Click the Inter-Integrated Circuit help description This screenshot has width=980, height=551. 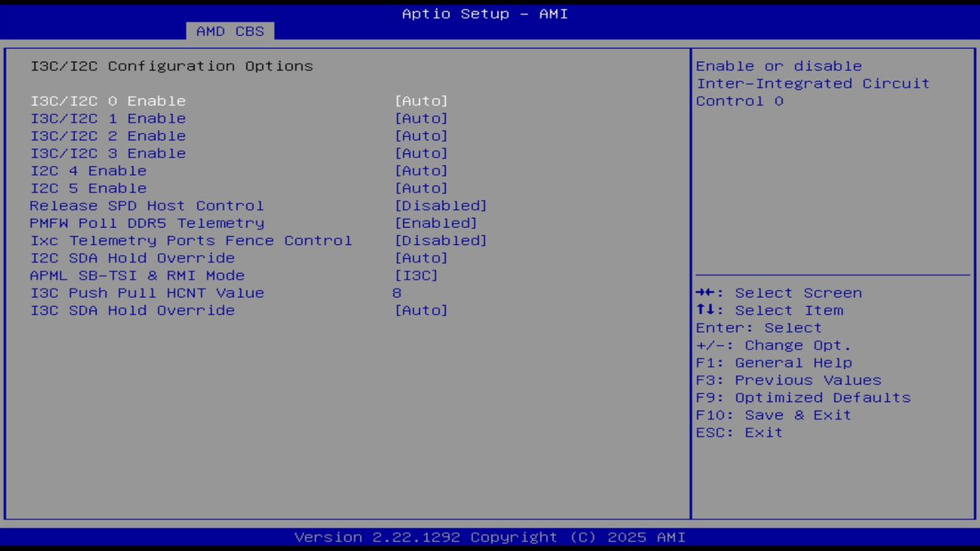pyautogui.click(x=813, y=83)
